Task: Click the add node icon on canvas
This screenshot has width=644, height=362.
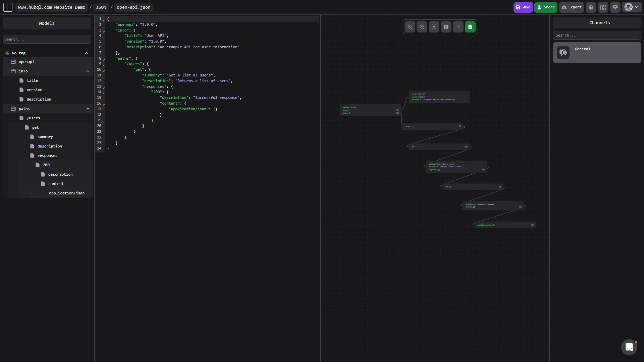Action: tap(458, 27)
